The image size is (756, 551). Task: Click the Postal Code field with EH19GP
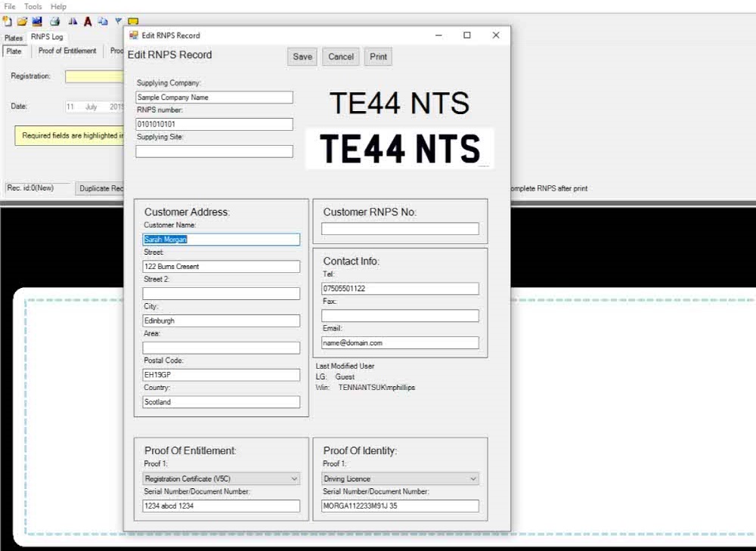point(222,375)
